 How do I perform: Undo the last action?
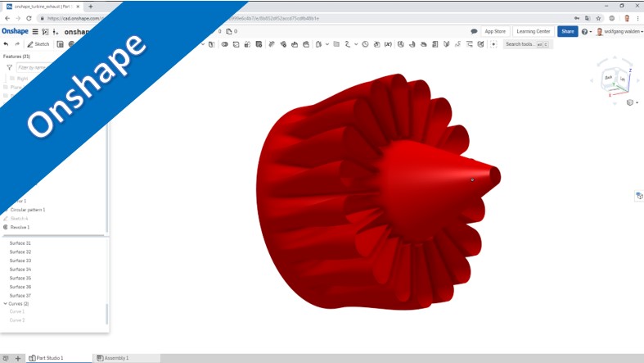click(6, 44)
